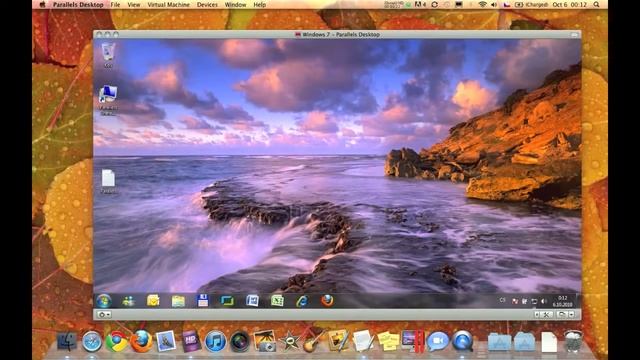Open Parallels Desktop icon in the Dock
This screenshot has width=640, height=360.
pyautogui.click(x=413, y=341)
